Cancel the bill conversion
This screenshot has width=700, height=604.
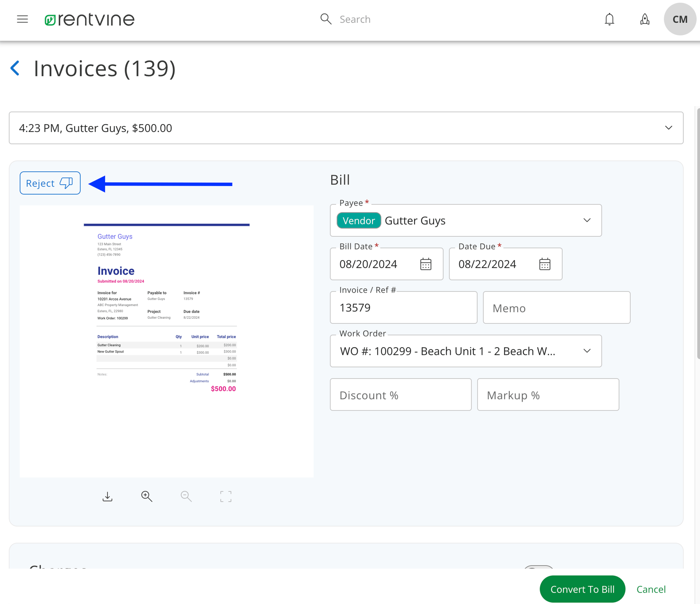coord(651,589)
